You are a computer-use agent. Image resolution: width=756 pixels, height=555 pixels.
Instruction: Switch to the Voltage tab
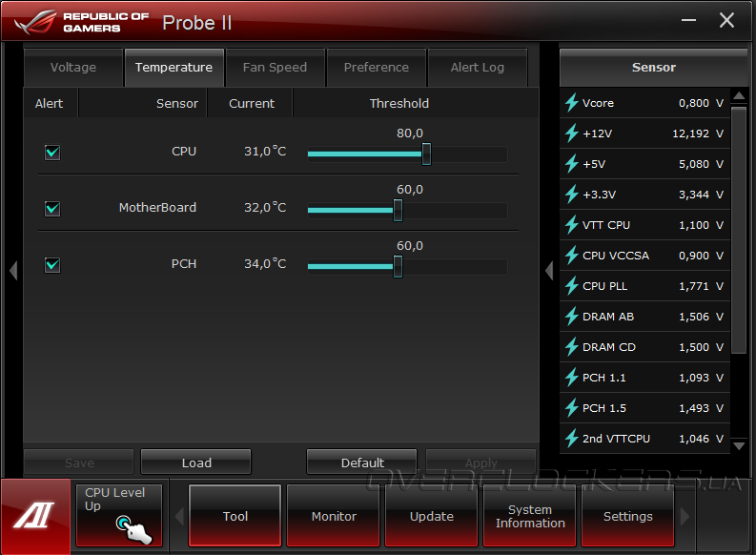[x=73, y=68]
